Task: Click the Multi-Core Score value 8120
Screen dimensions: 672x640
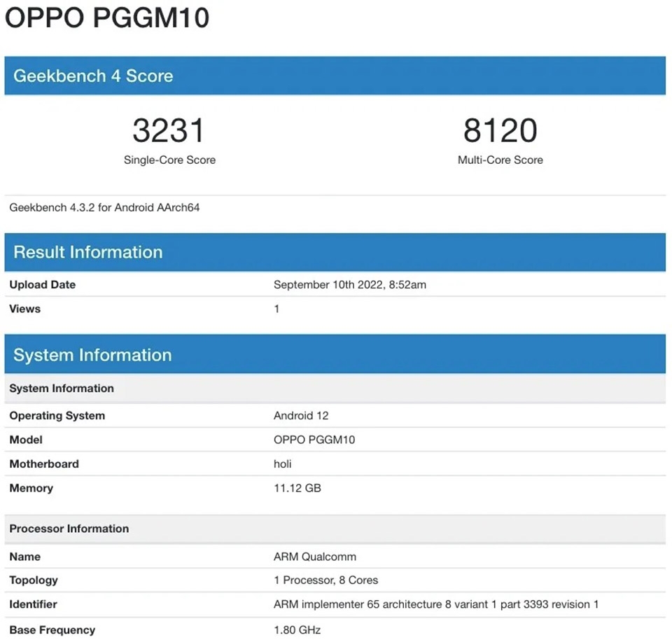Action: click(500, 130)
